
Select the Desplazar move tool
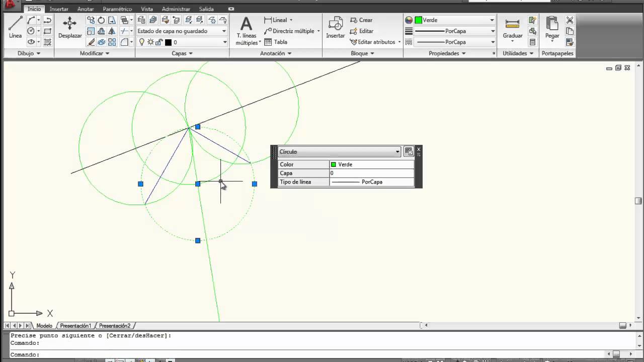click(x=70, y=28)
